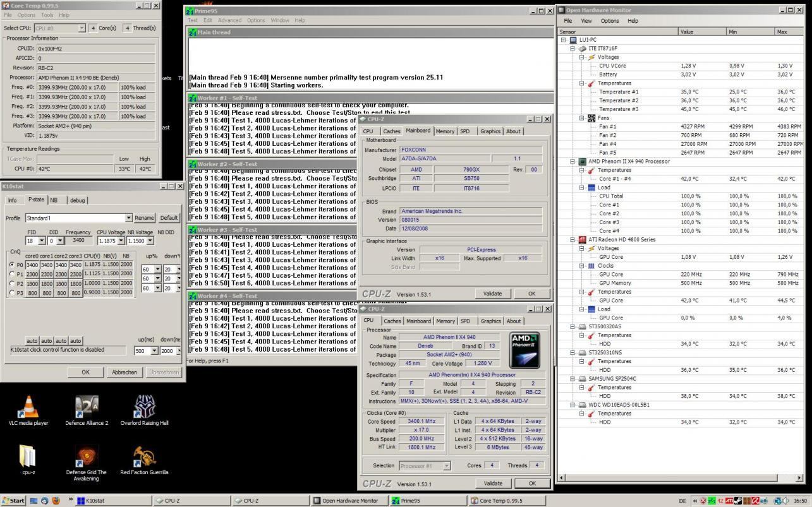Viewport: 812px width, 507px height.
Task: Click the Value column header in Open Hardware Monitor
Action: 702,32
